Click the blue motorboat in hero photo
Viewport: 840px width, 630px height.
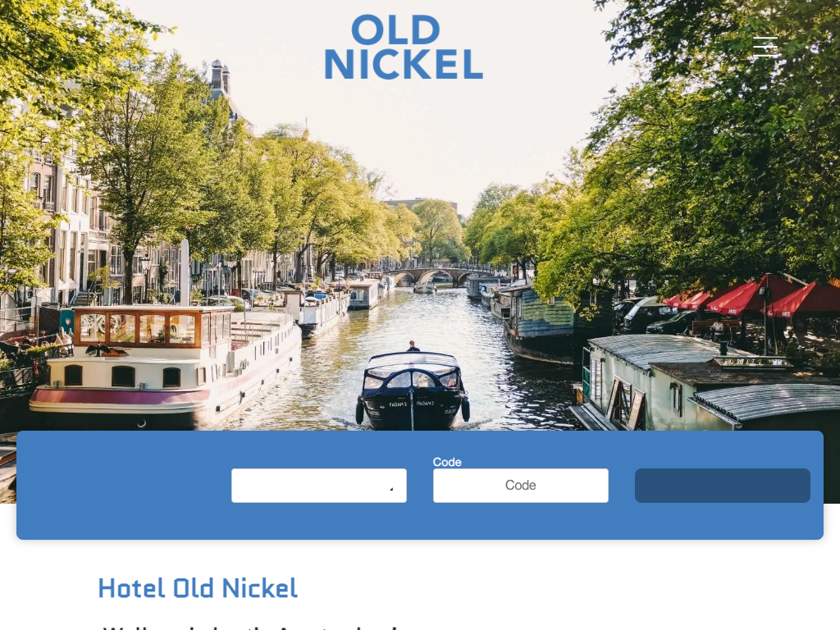[412, 390]
